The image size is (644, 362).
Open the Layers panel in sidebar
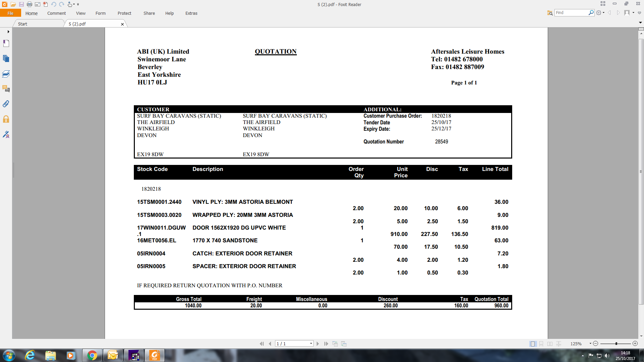pos(6,74)
